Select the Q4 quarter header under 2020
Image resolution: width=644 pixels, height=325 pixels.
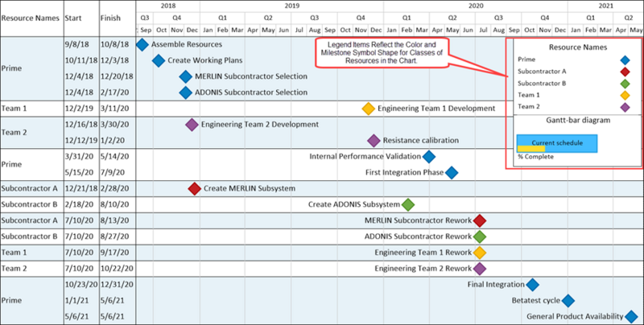pyautogui.click(x=545, y=18)
